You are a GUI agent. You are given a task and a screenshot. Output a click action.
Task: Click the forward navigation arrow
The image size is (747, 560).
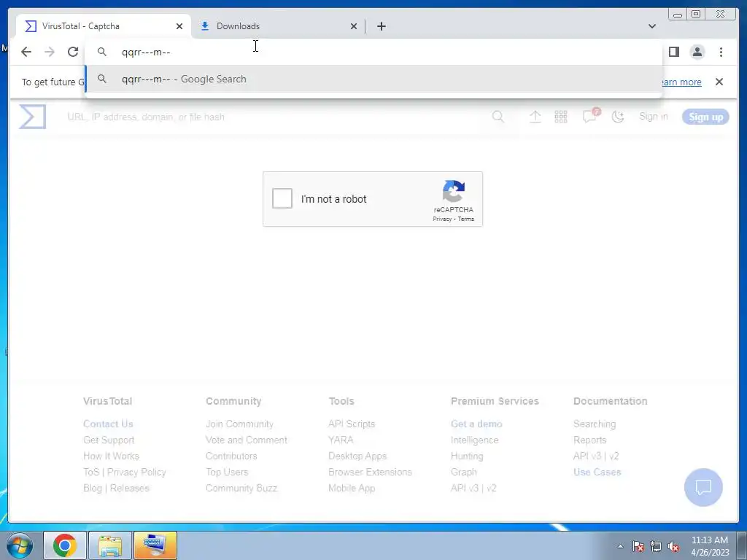pos(50,52)
